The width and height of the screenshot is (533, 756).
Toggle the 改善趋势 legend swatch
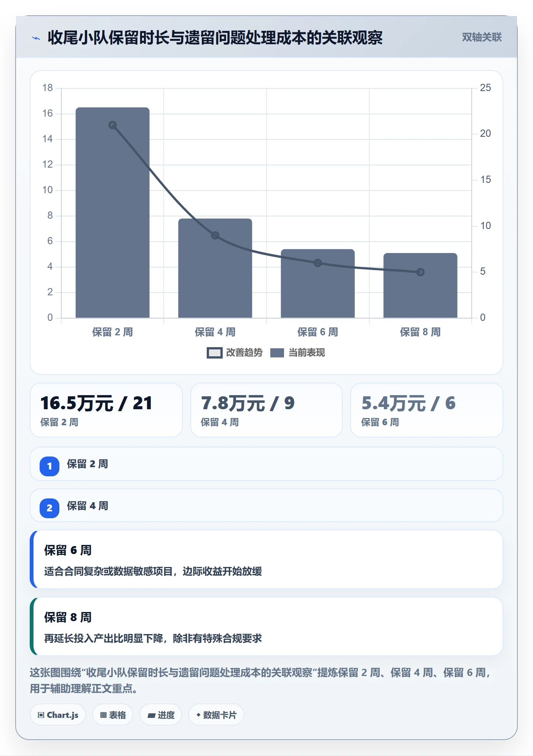[x=214, y=353]
